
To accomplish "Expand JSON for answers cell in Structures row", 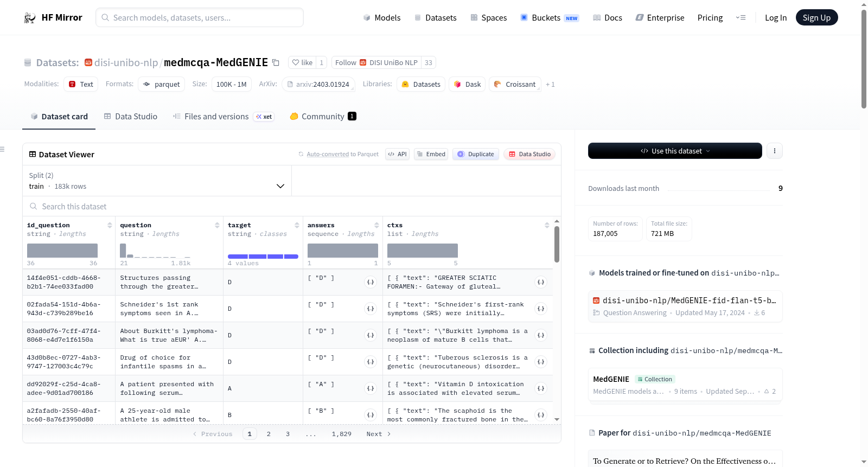I will tap(371, 282).
